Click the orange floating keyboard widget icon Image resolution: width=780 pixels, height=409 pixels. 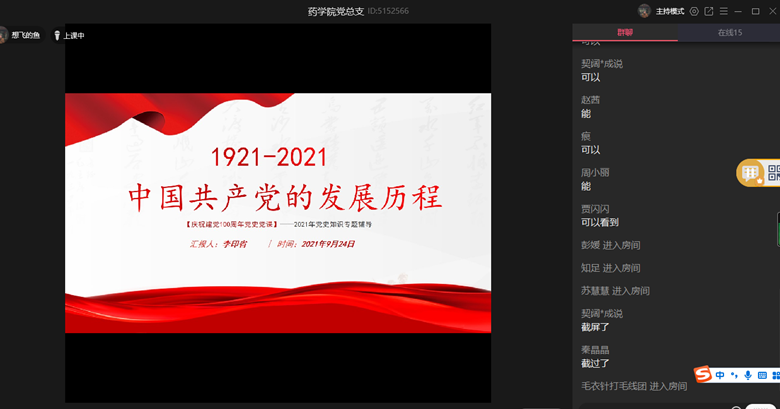(x=751, y=173)
